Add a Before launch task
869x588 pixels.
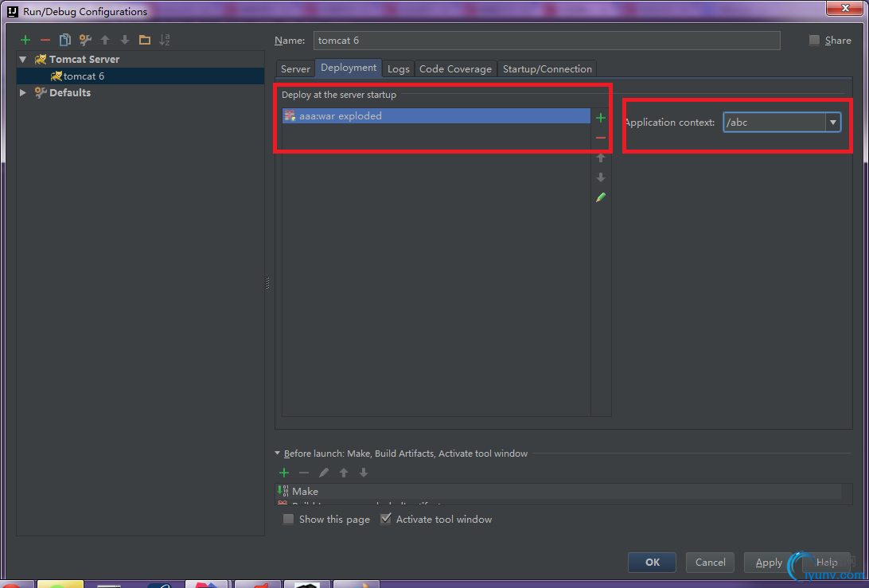tap(284, 473)
